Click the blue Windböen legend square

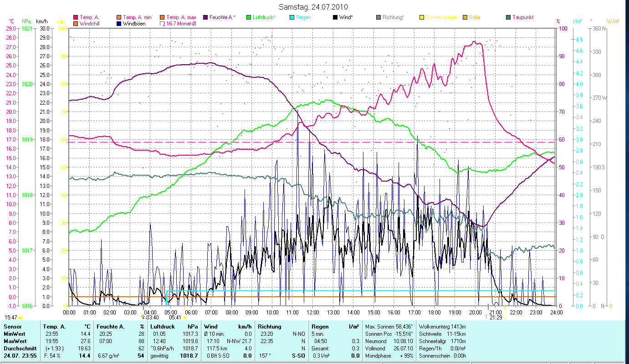point(119,23)
